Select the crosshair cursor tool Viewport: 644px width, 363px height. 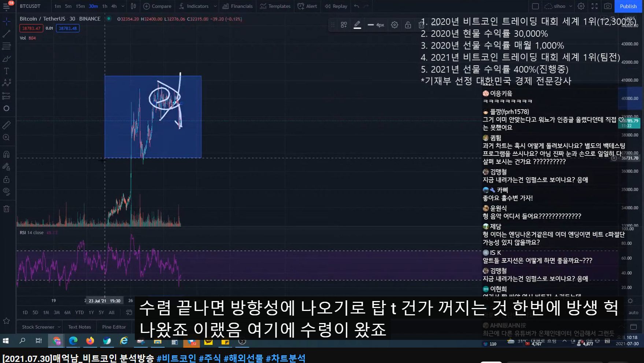click(7, 22)
